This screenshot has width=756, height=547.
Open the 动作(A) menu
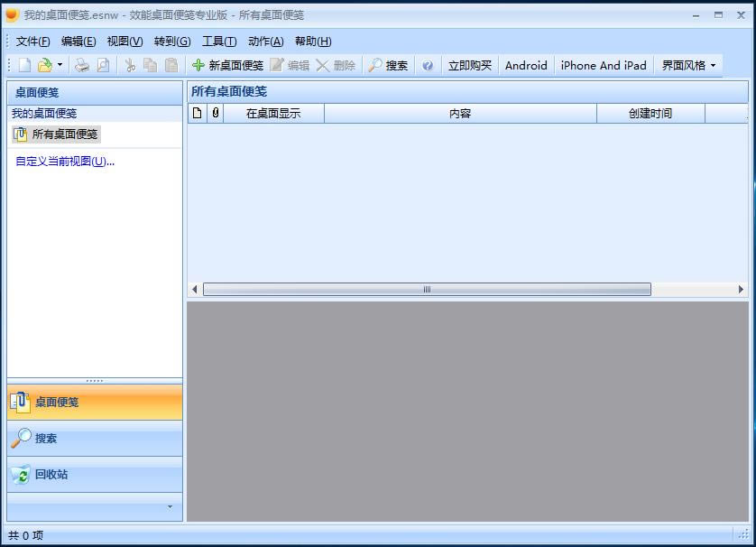(x=265, y=42)
